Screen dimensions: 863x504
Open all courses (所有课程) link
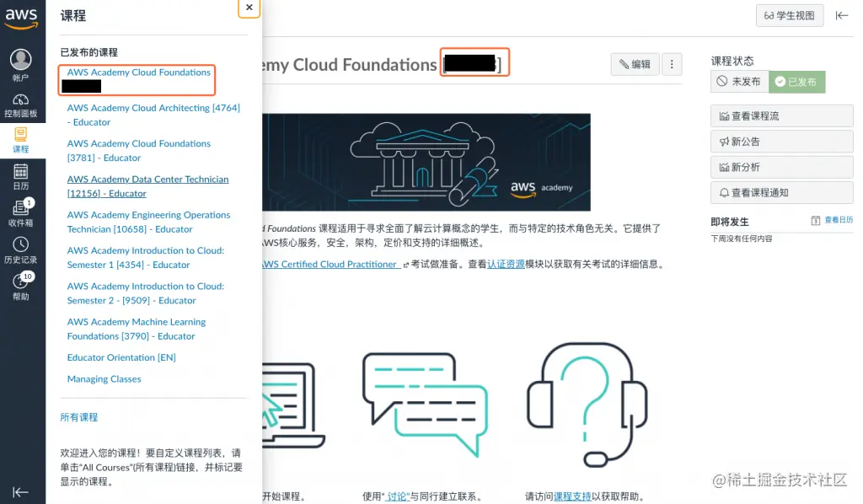(78, 417)
